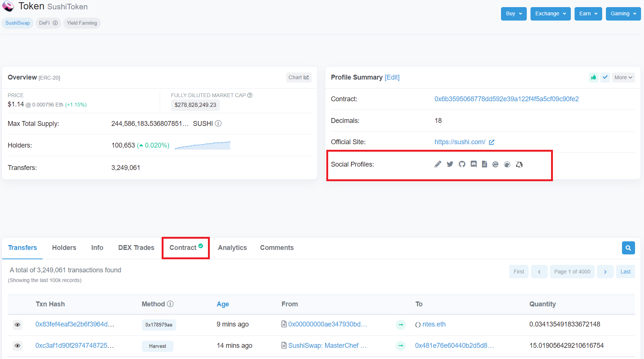Open the CoinMarketCap profile icon
The image size is (644, 359).
(x=495, y=164)
